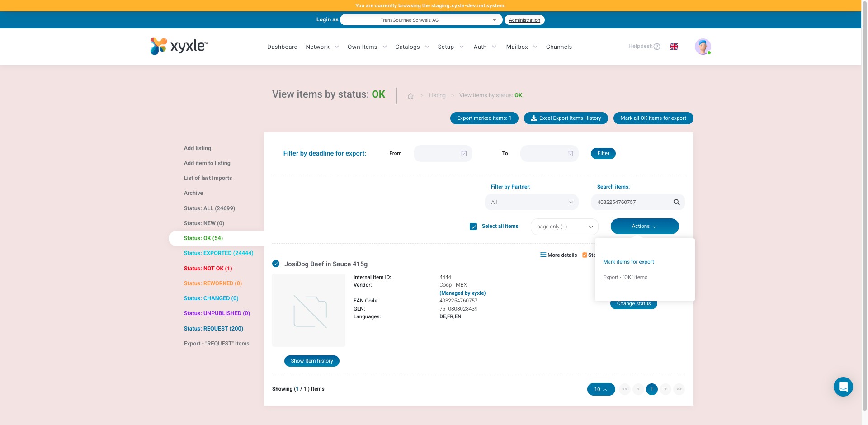868x425 pixels.
Task: Click Show Item history button
Action: pyautogui.click(x=312, y=361)
